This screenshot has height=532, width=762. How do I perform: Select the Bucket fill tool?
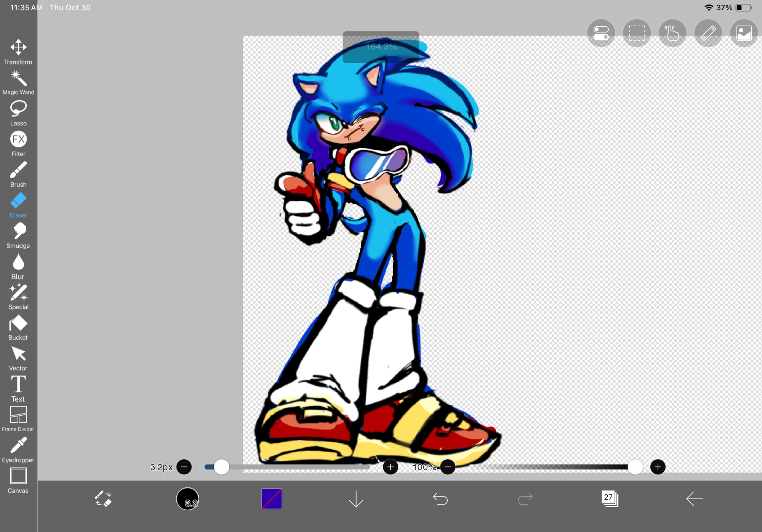[x=18, y=328]
